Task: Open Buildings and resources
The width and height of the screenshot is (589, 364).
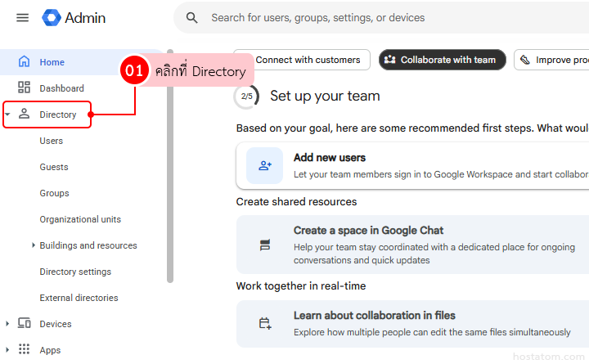Action: (x=88, y=245)
